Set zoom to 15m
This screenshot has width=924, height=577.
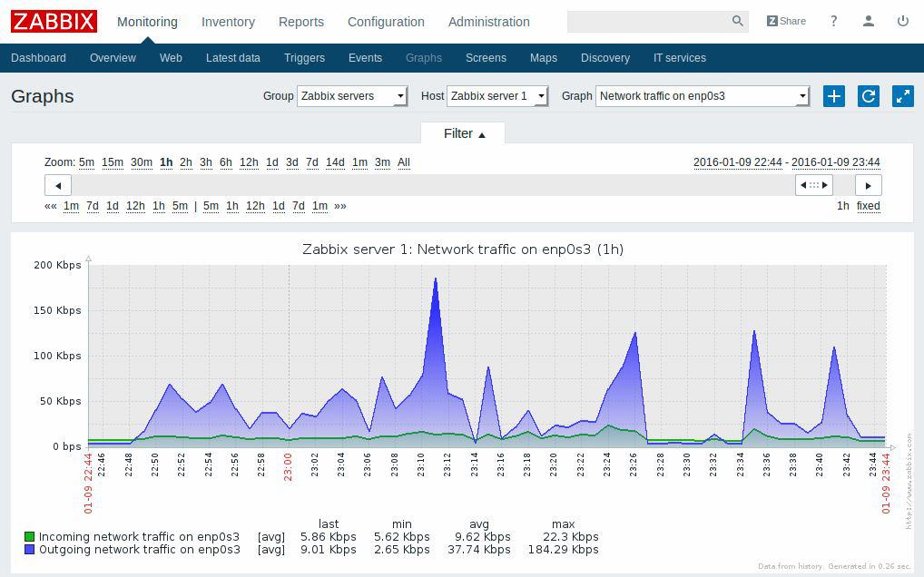(113, 162)
